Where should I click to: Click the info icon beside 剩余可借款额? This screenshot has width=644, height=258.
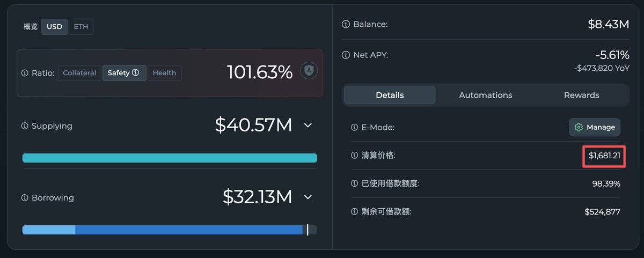[x=354, y=212]
